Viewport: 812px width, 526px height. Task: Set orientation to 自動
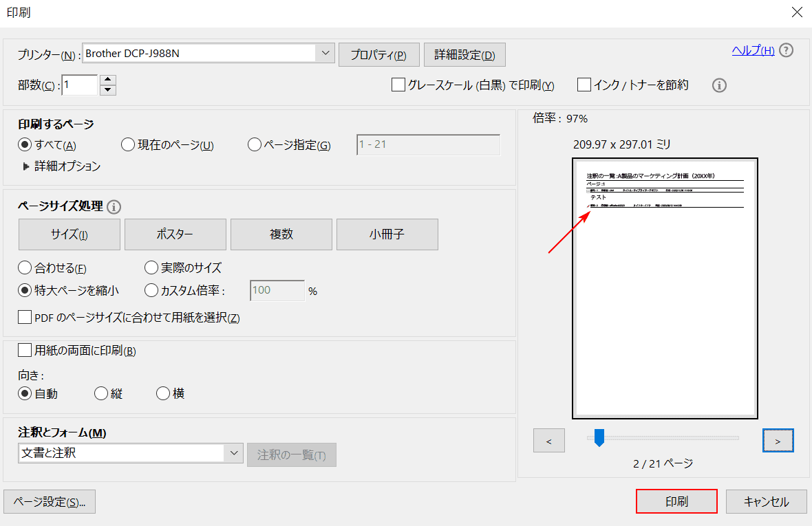[x=25, y=393]
